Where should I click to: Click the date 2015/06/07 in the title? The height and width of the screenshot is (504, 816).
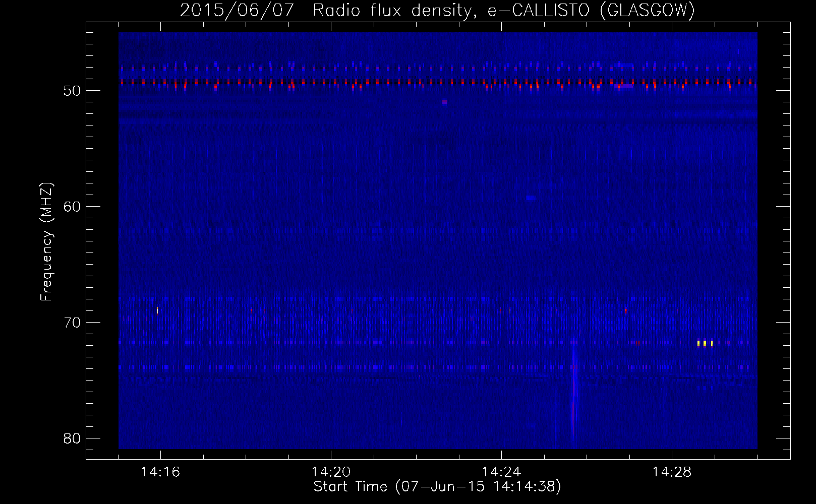coord(237,10)
